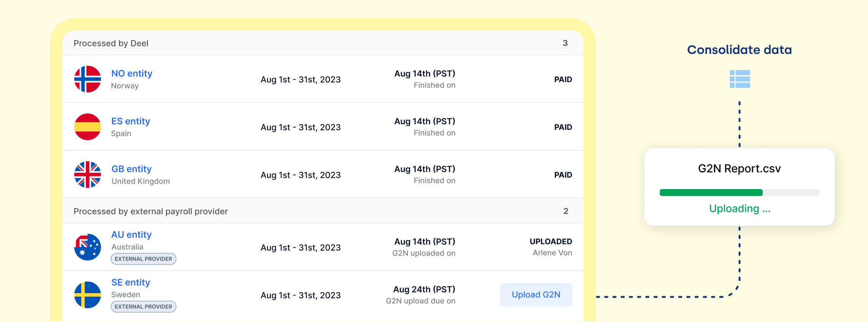Viewport: 868px width, 322px height.
Task: Click the green upload progress bar
Action: tap(711, 193)
